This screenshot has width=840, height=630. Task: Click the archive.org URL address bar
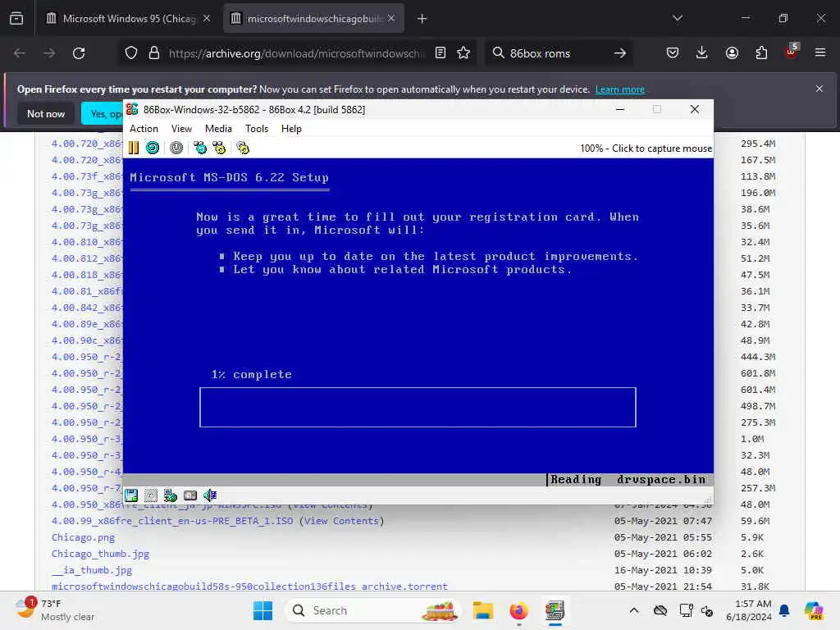point(297,53)
